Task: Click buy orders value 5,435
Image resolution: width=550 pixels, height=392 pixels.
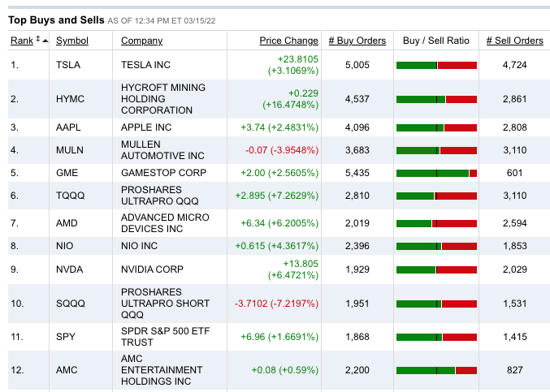Action: (x=357, y=173)
